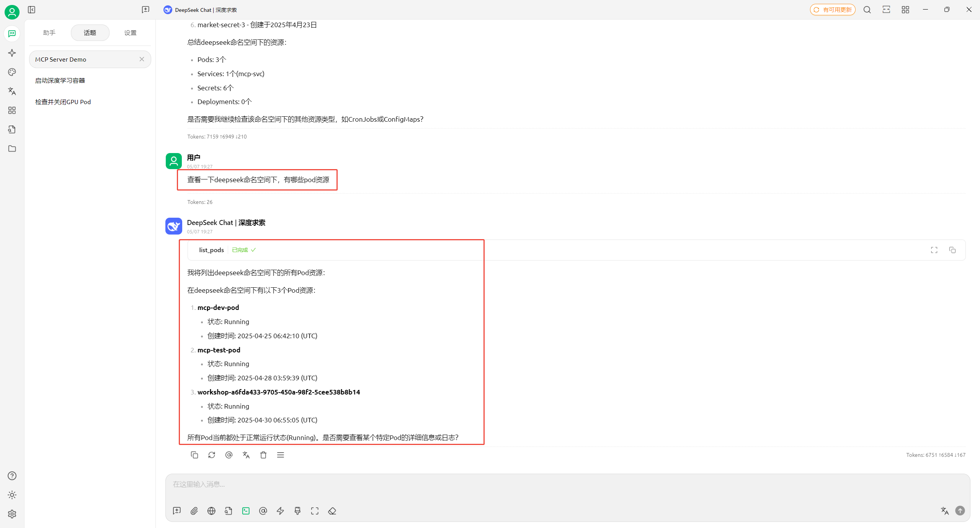The width and height of the screenshot is (980, 528).
Task: Select knowledge base in input toolbar
Action: click(x=229, y=511)
